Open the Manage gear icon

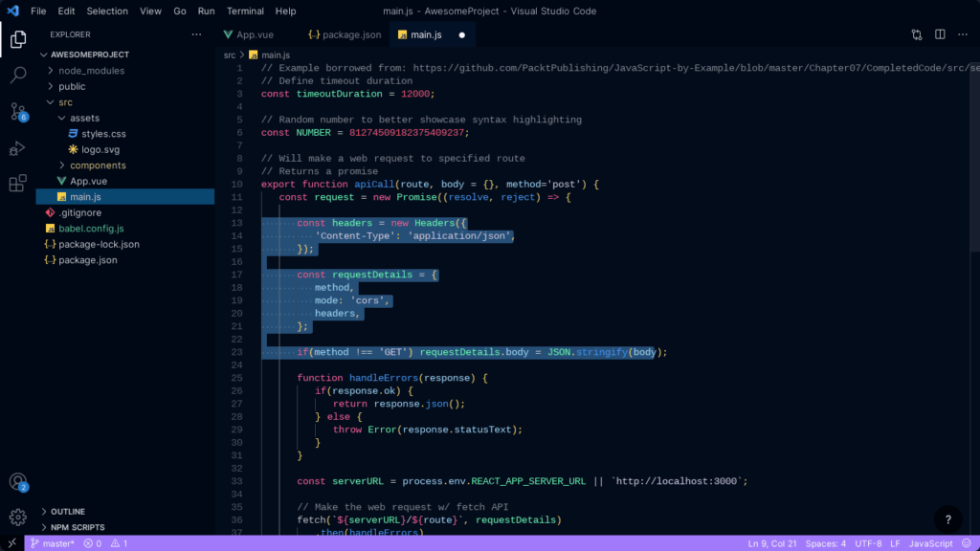coord(17,518)
